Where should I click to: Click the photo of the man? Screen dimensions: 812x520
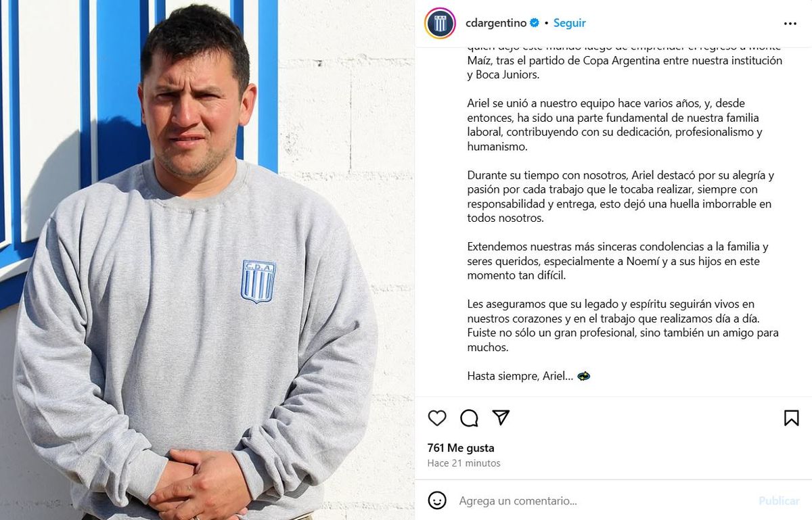(207, 260)
